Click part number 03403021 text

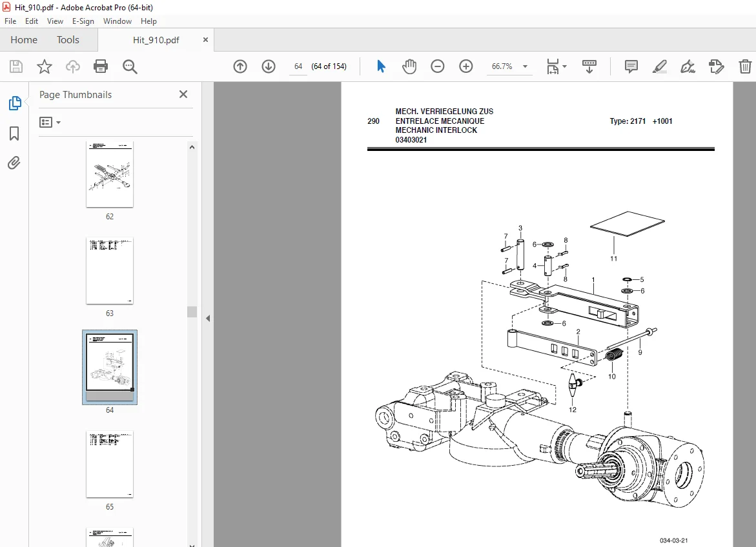411,140
